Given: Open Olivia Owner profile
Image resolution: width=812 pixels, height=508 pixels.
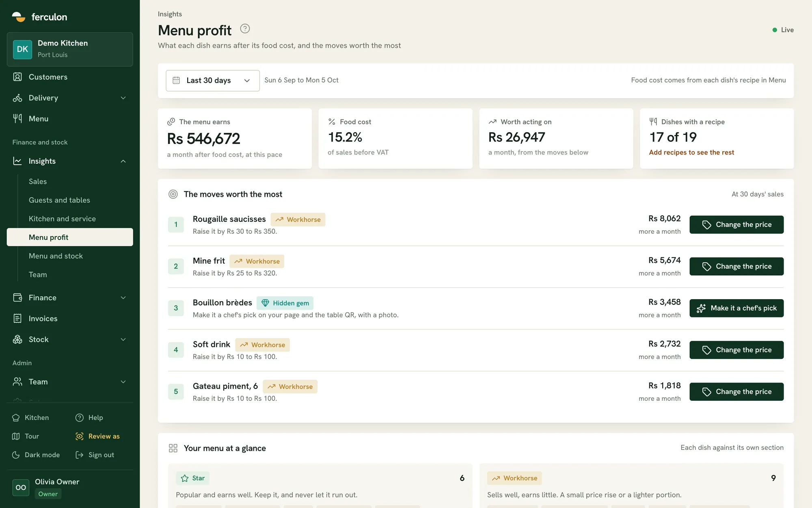Looking at the screenshot, I should (x=70, y=487).
